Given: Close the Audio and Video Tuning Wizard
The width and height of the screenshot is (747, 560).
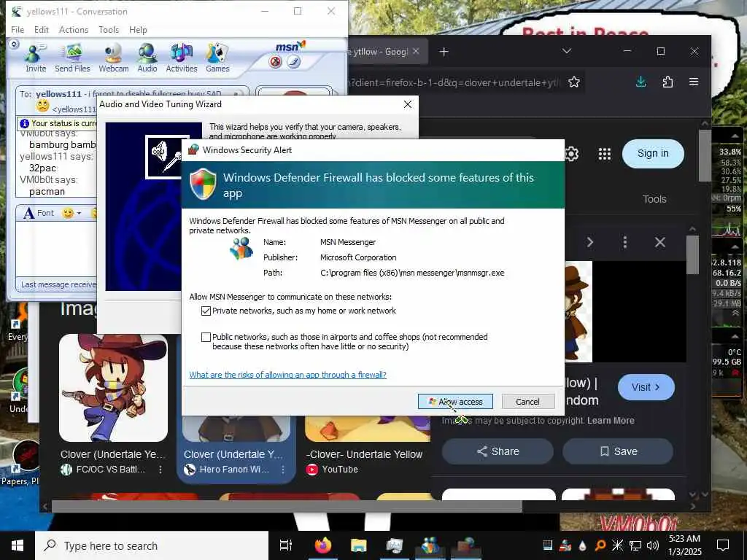Looking at the screenshot, I should (408, 104).
